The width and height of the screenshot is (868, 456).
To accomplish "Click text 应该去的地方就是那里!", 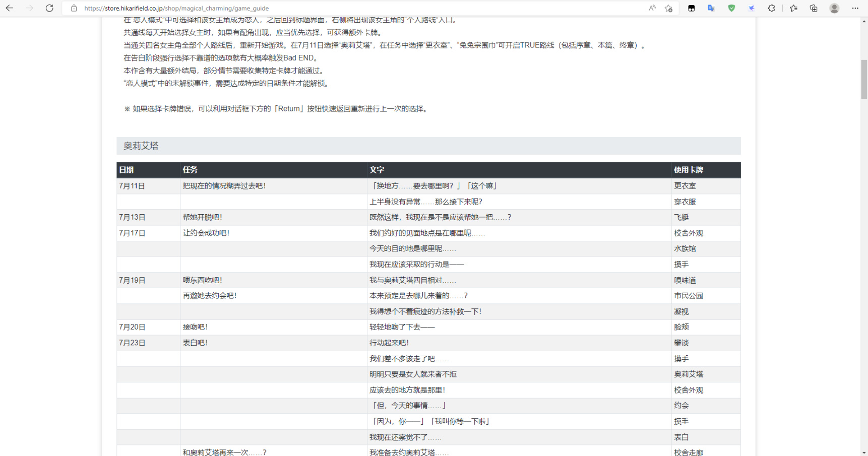I will [407, 389].
